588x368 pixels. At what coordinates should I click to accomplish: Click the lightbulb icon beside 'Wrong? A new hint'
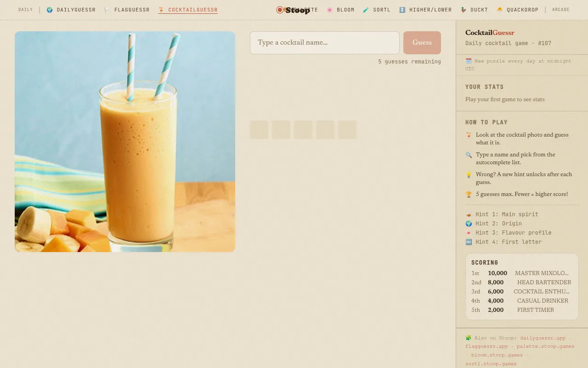[x=469, y=174]
